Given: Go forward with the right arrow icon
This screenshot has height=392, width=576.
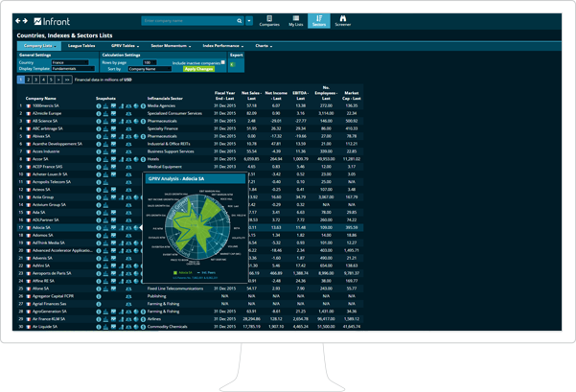Looking at the screenshot, I should (25, 21).
